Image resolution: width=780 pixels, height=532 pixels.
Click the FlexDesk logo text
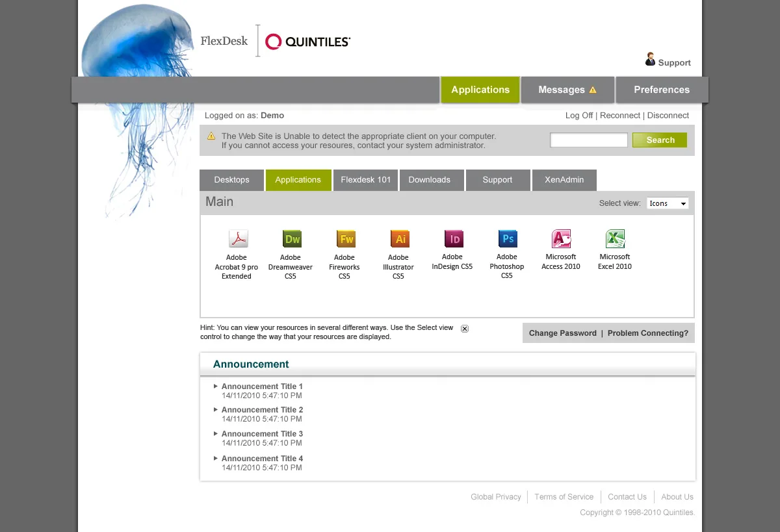pyautogui.click(x=224, y=41)
